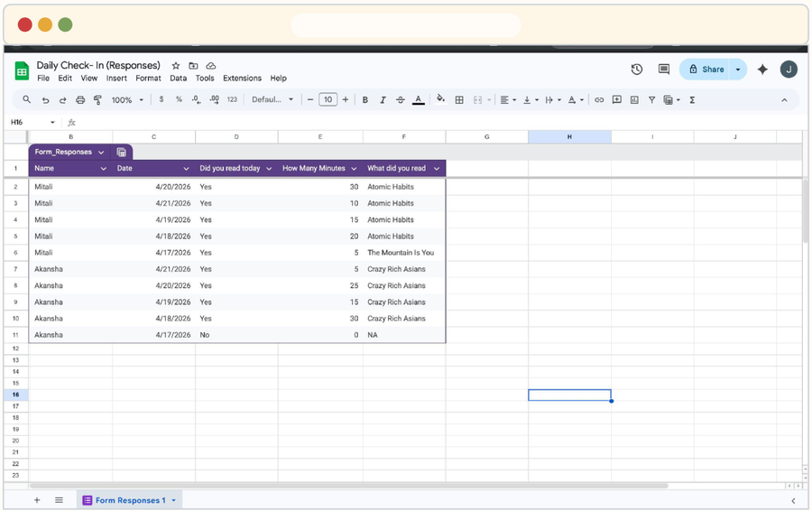Open version history clock icon
The height and width of the screenshot is (511, 812).
[637, 69]
